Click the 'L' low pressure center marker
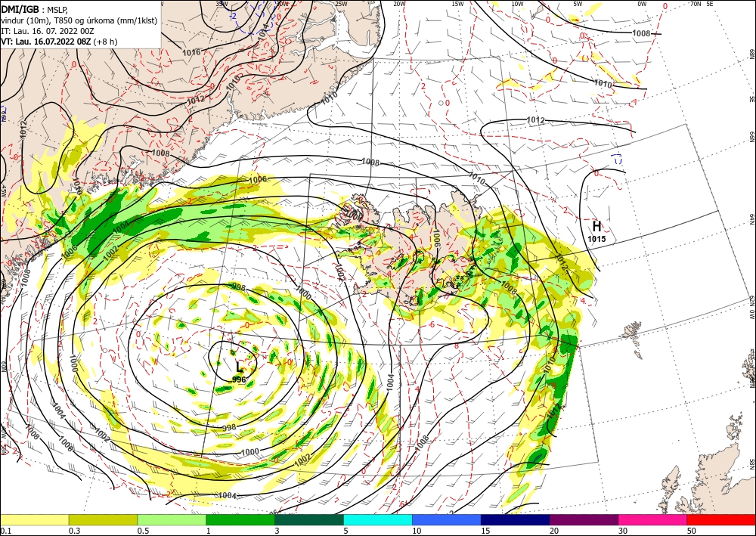This screenshot has width=756, height=536. pos(240,367)
